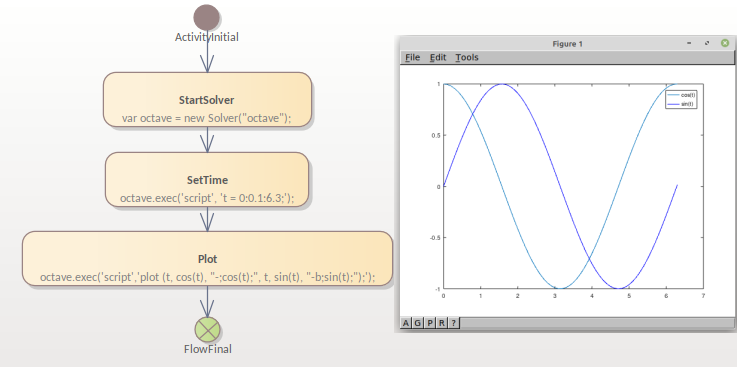Toggle the G grid button
737x367 pixels.
point(417,323)
